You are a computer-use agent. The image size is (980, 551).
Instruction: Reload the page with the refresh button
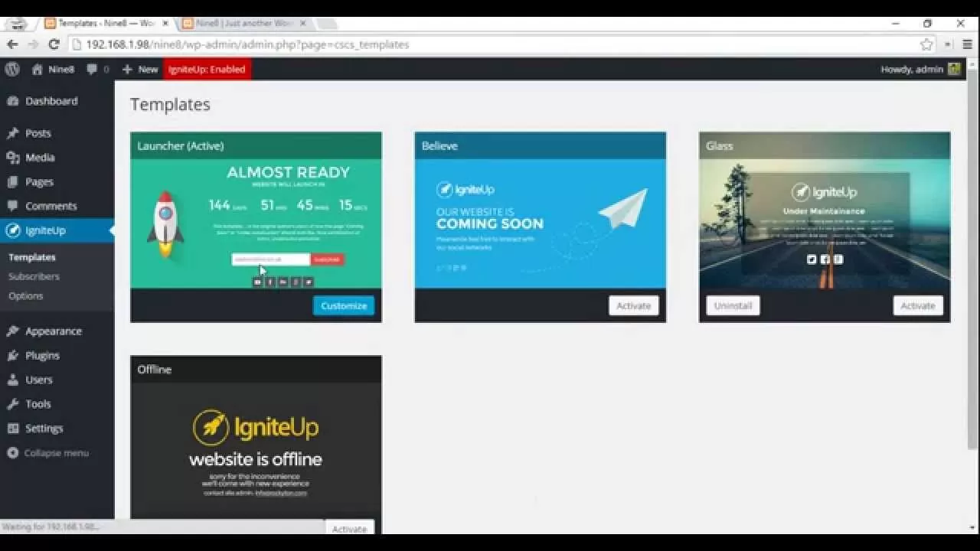point(54,44)
